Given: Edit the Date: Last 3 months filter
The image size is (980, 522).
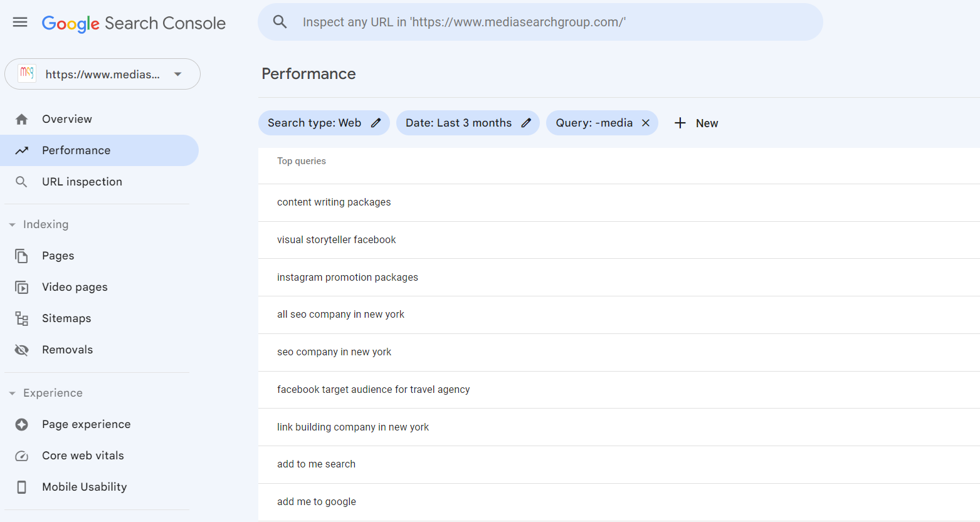Looking at the screenshot, I should point(468,123).
